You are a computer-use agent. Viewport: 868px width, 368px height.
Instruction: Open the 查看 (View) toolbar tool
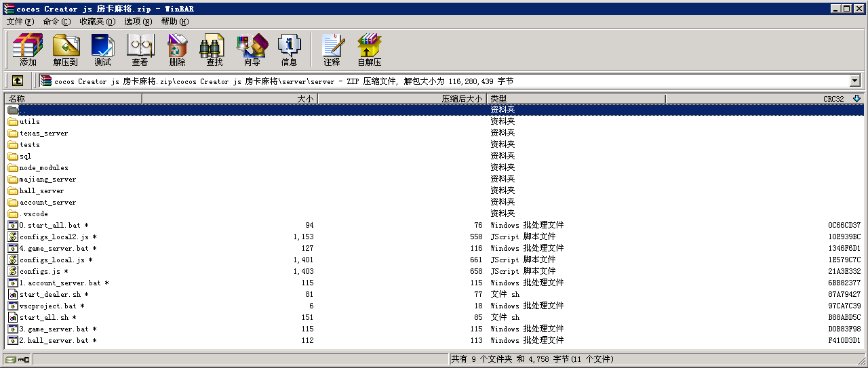pyautogui.click(x=140, y=49)
